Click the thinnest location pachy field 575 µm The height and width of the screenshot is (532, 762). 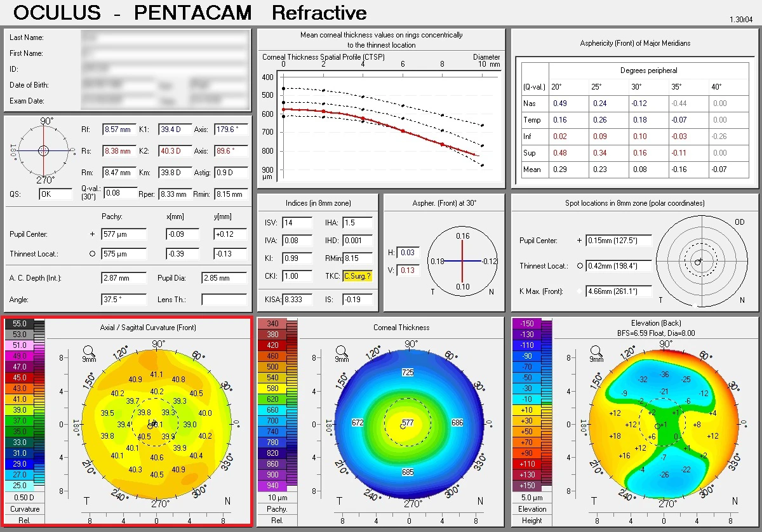click(123, 254)
